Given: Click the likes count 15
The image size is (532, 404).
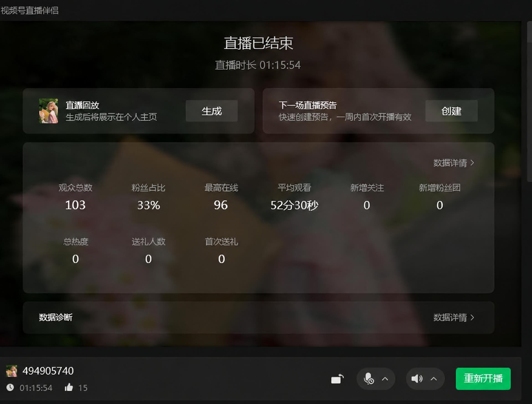Looking at the screenshot, I should click(83, 388).
